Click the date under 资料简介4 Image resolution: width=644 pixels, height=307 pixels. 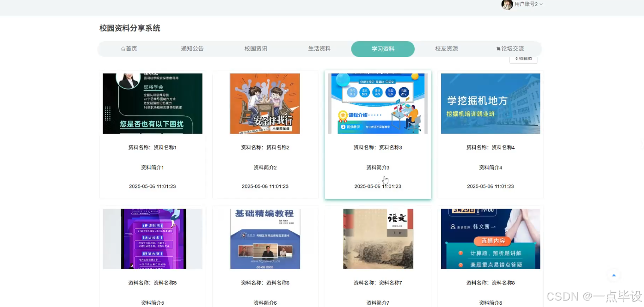(491, 187)
